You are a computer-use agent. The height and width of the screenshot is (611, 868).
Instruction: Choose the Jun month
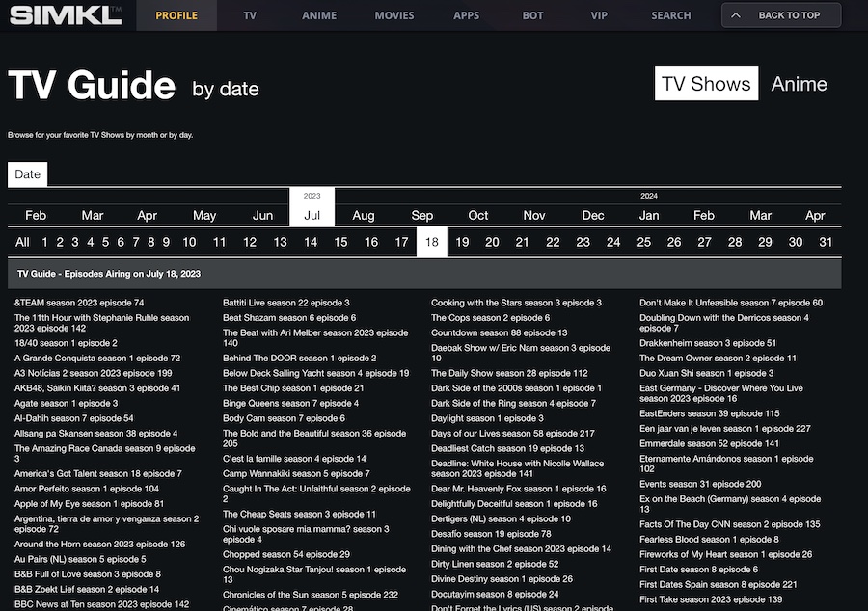[x=262, y=215]
